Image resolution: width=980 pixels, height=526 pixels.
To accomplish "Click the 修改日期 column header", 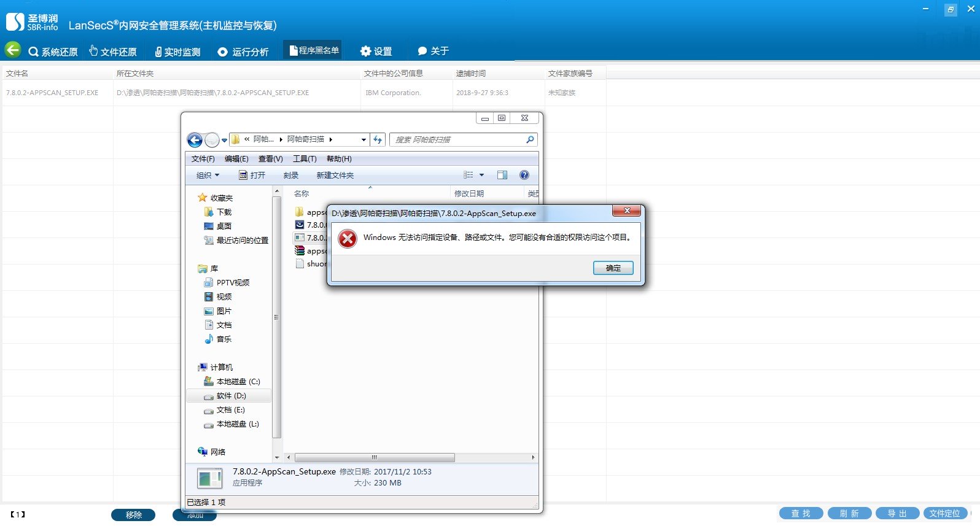I will (469, 193).
